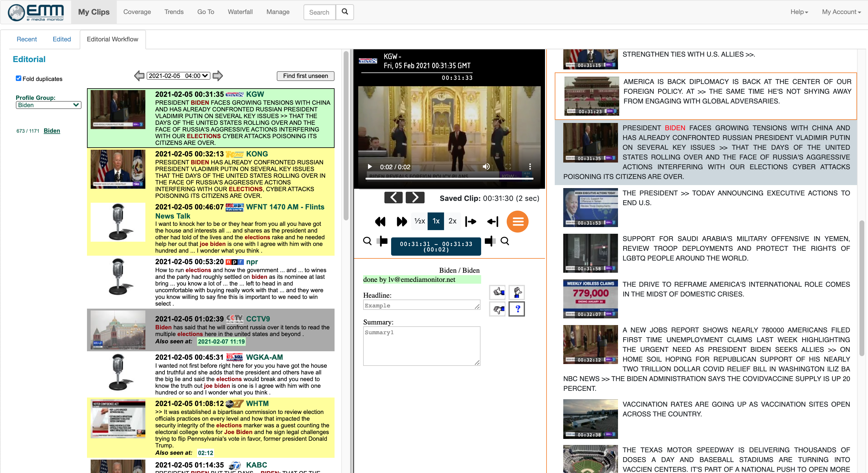Open the Waterfall menu item
Viewport: 868px width, 473px height.
[240, 12]
